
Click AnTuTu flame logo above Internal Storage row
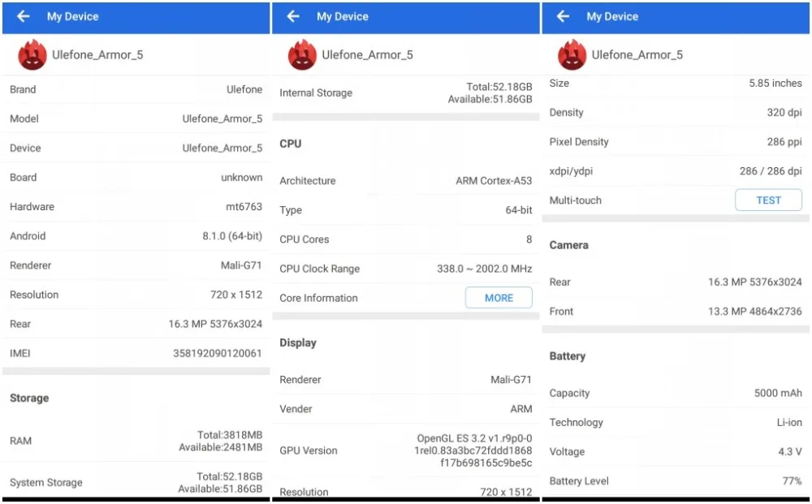(x=302, y=54)
